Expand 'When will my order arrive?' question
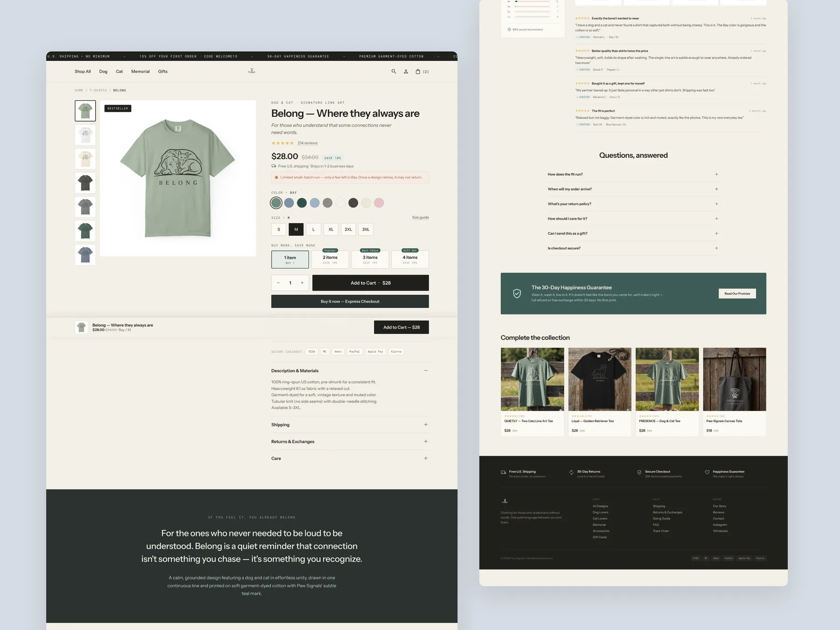Viewport: 840px width, 630px height. point(633,189)
